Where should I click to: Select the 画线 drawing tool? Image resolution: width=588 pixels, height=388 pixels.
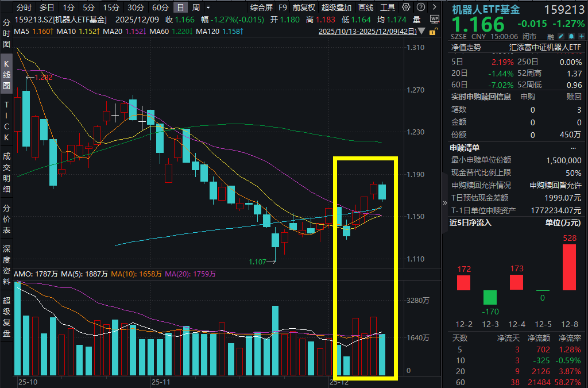(365, 7)
